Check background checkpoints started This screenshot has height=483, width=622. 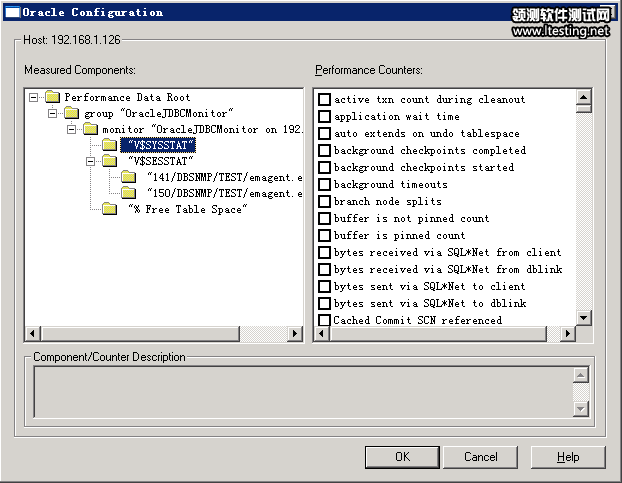(324, 167)
